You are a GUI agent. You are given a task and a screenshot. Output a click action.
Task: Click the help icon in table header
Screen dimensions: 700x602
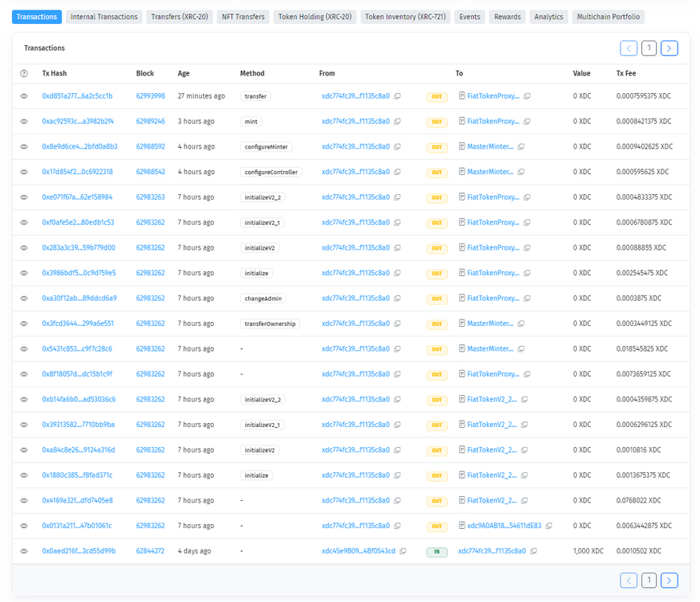coord(24,73)
